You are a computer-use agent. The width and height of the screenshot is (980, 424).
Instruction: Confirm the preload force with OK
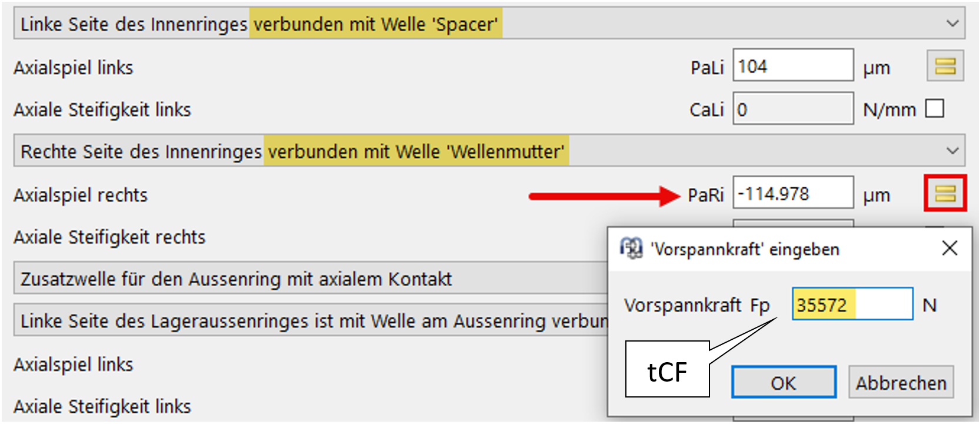784,383
